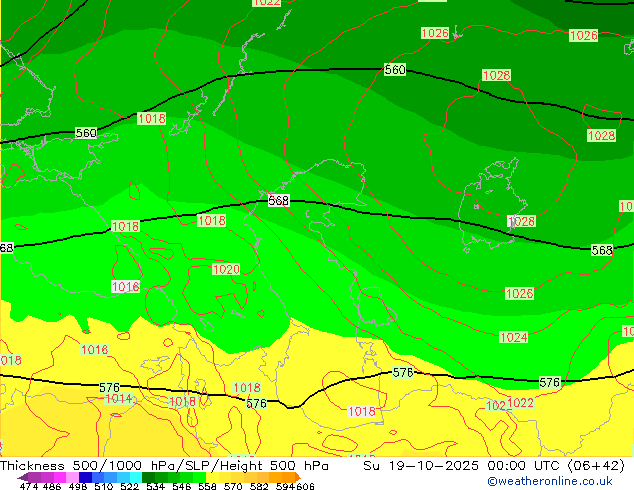Click the dark blue legend color swatch

pyautogui.click(x=85, y=477)
